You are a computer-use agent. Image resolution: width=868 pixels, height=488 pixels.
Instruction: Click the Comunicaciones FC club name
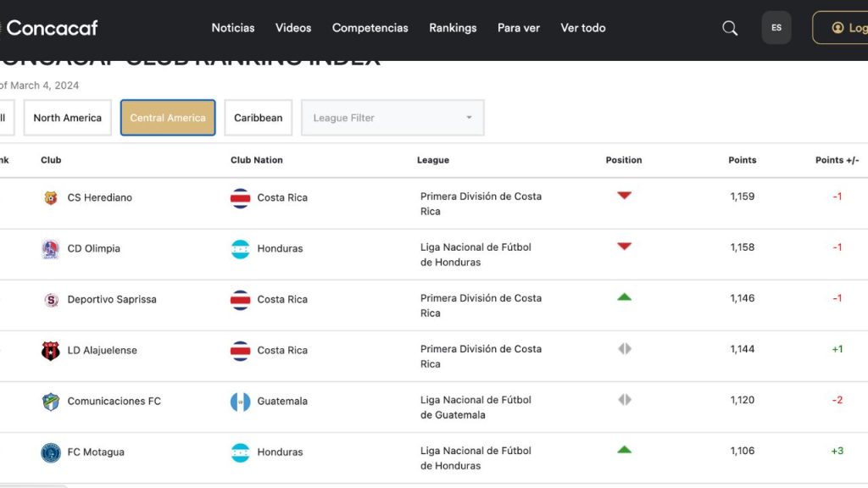pos(114,401)
